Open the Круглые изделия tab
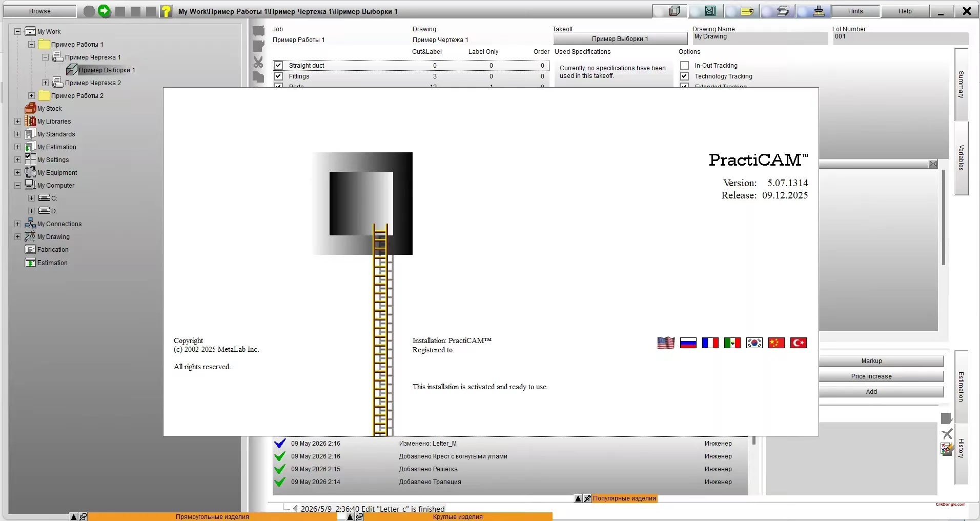Image resolution: width=980 pixels, height=521 pixels. tap(458, 517)
